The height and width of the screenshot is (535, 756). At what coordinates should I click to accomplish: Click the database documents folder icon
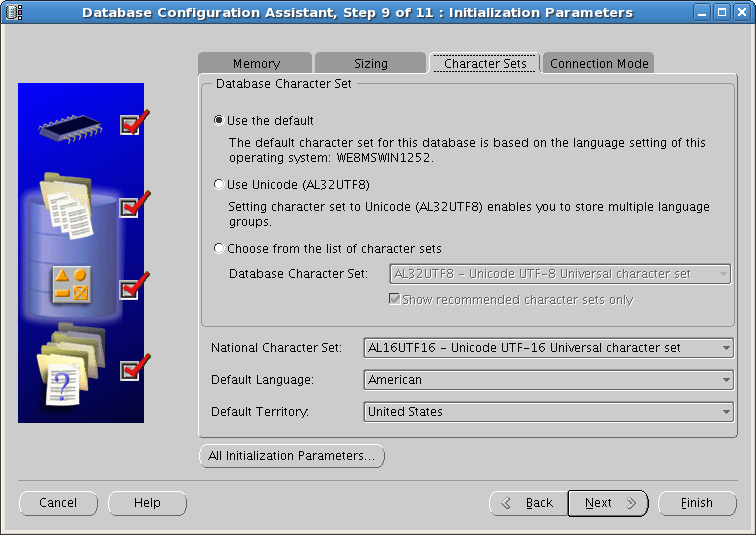[x=67, y=206]
